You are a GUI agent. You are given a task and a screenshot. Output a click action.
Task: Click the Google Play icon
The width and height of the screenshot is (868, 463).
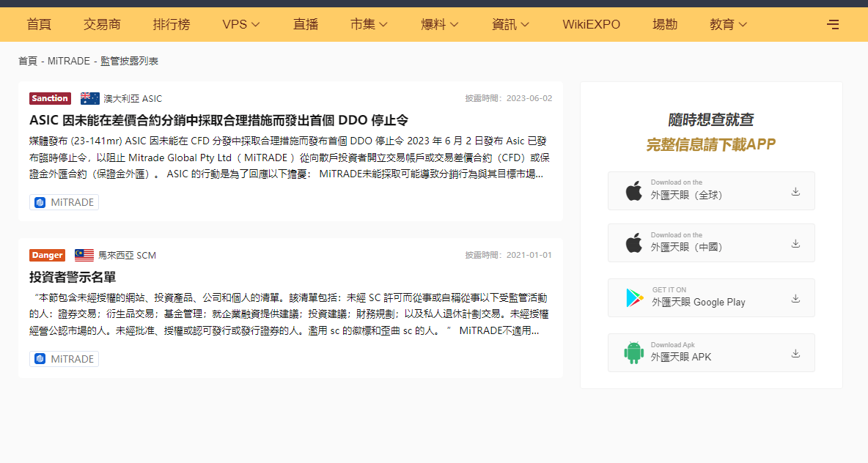(634, 297)
